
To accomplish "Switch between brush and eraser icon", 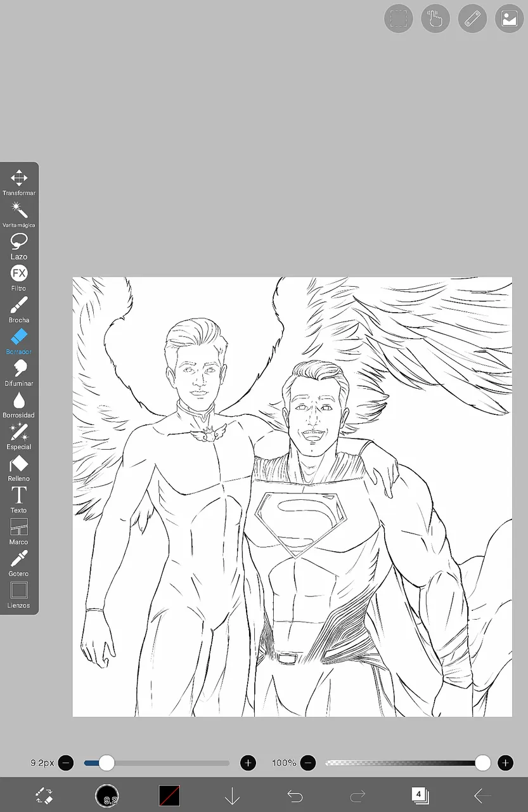I will click(44, 796).
